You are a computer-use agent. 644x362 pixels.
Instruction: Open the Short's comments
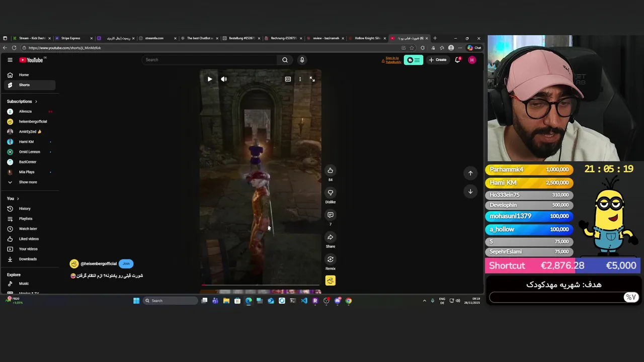tap(330, 215)
